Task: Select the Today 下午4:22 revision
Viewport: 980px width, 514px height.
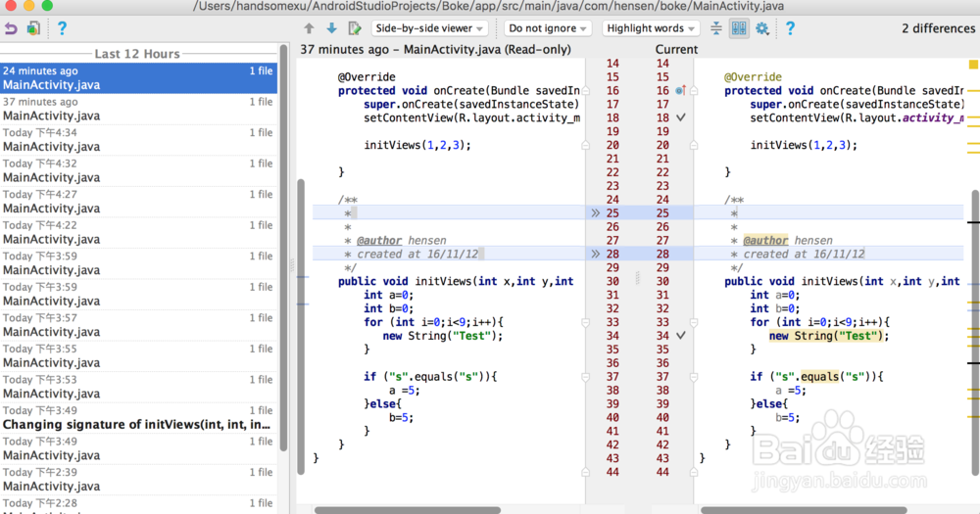Action: [138, 232]
